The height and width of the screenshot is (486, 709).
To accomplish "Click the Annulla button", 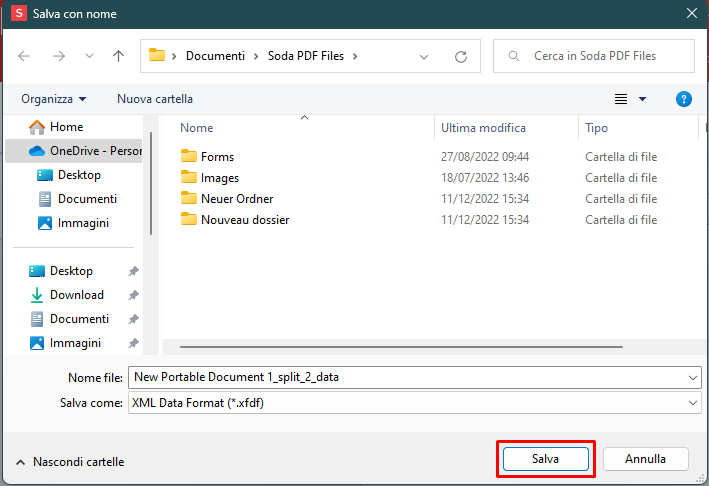I will pos(645,459).
